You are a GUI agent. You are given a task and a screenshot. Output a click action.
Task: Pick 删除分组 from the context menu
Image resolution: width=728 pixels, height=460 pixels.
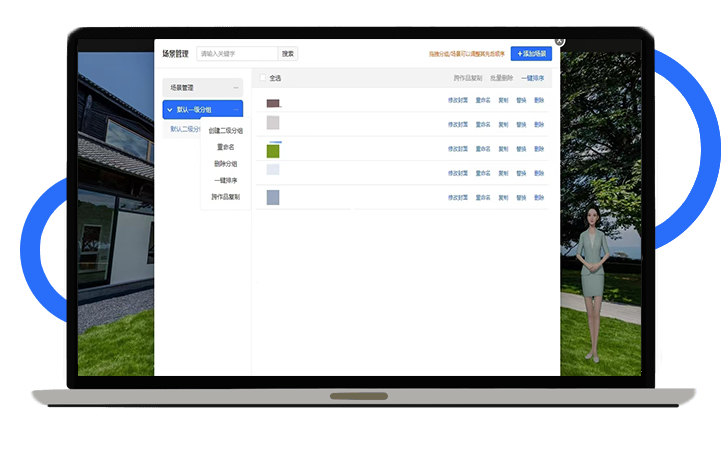tap(226, 164)
